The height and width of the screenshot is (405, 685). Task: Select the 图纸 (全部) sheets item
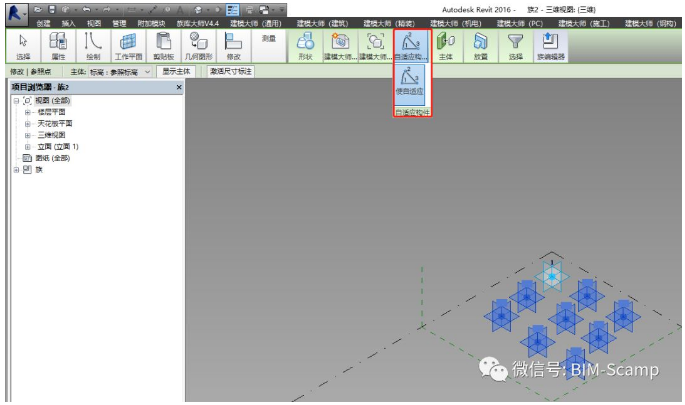click(x=53, y=158)
